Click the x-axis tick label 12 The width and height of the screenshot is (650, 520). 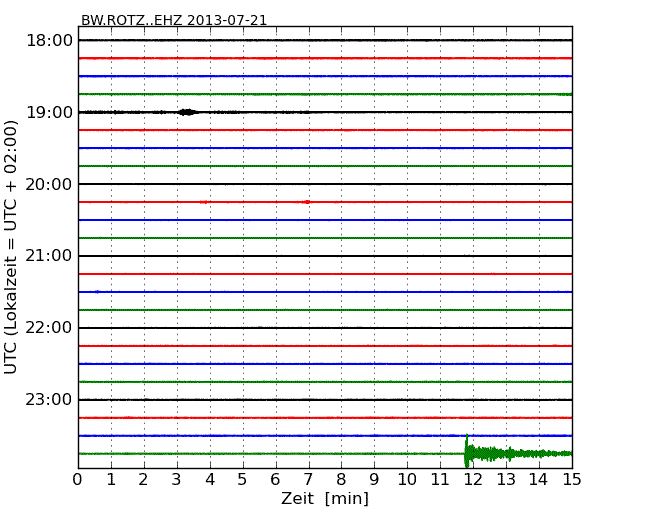point(473,479)
